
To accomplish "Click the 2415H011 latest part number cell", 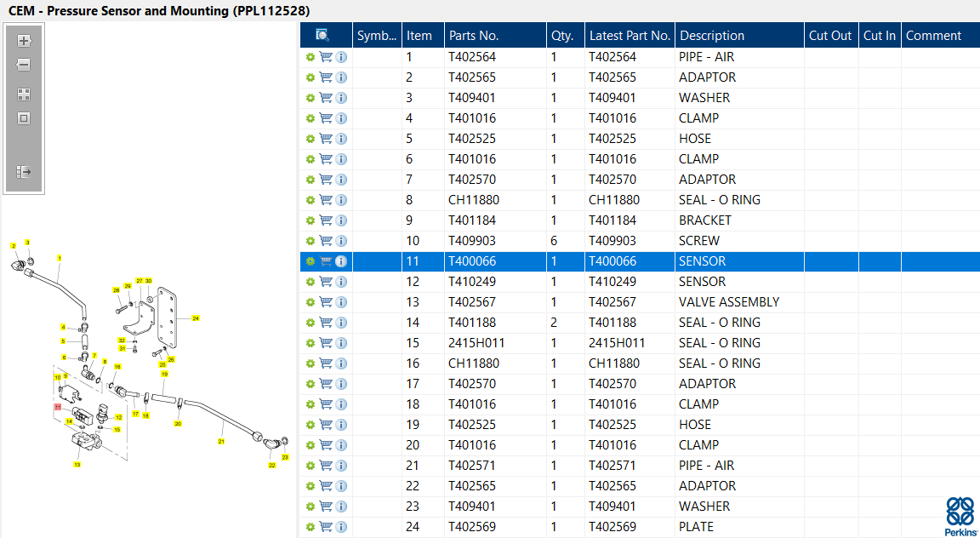I will [630, 343].
